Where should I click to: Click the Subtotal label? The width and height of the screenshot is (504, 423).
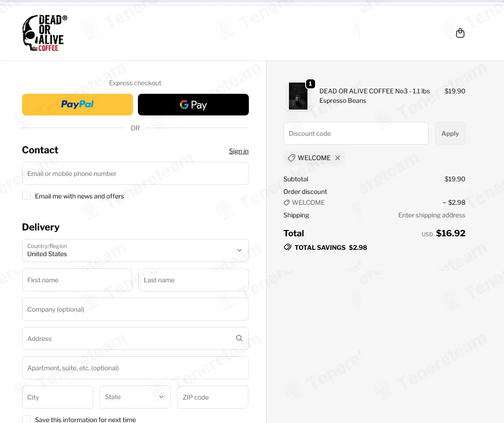296,179
